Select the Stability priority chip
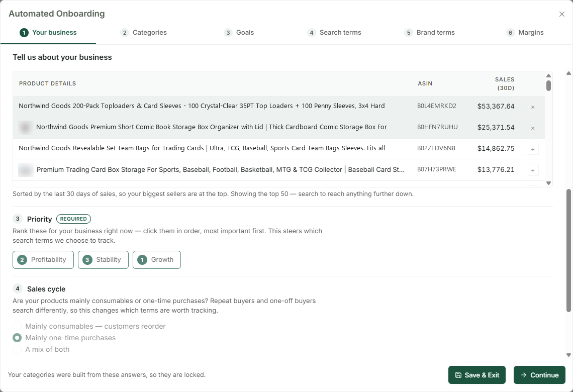The width and height of the screenshot is (573, 392). 103,260
